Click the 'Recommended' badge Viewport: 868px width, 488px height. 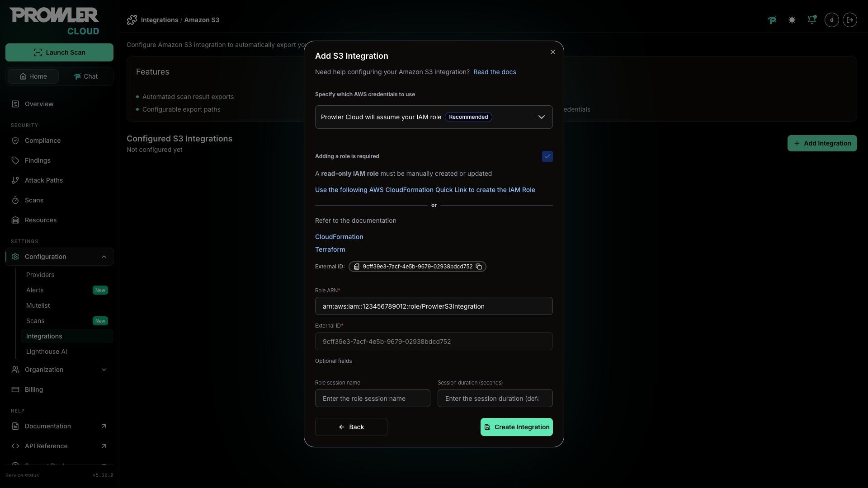(x=468, y=117)
